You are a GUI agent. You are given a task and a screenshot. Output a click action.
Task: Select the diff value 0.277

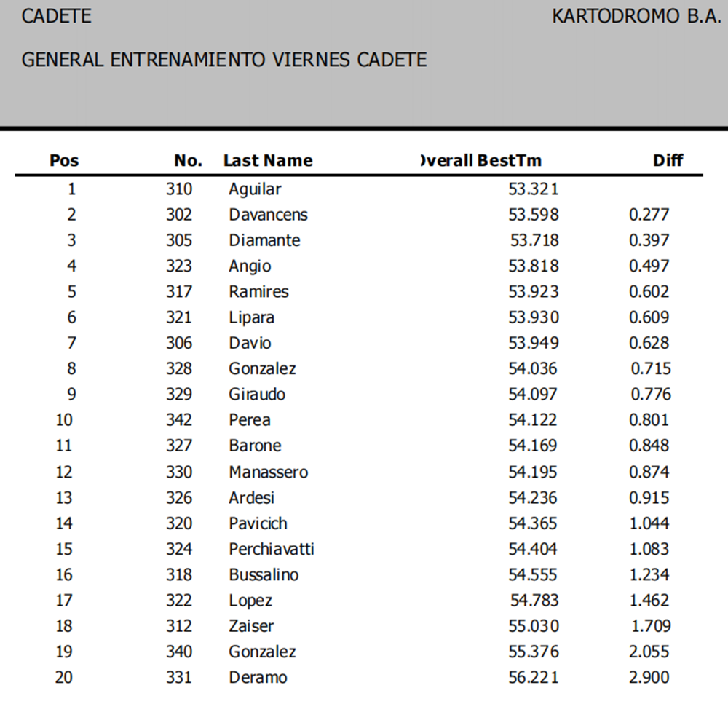click(649, 215)
